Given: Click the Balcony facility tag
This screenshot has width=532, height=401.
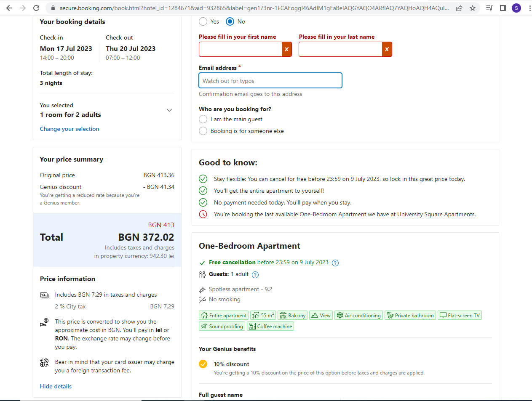Looking at the screenshot, I should pos(292,316).
